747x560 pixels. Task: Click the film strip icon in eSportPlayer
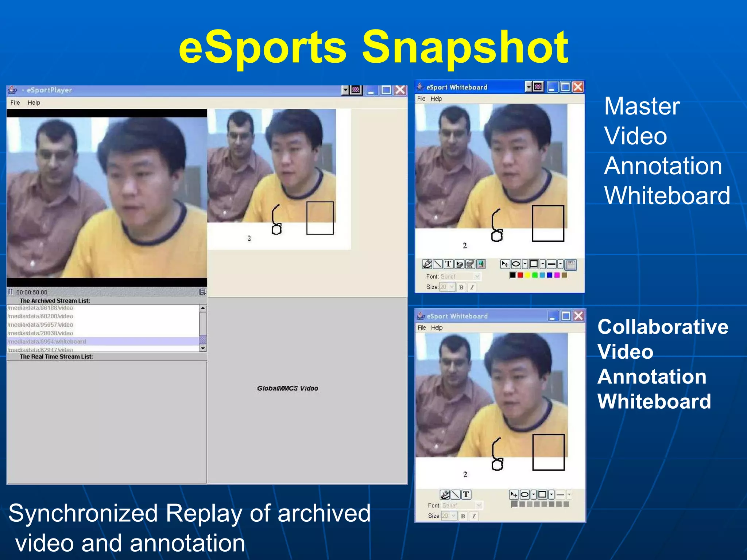202,292
